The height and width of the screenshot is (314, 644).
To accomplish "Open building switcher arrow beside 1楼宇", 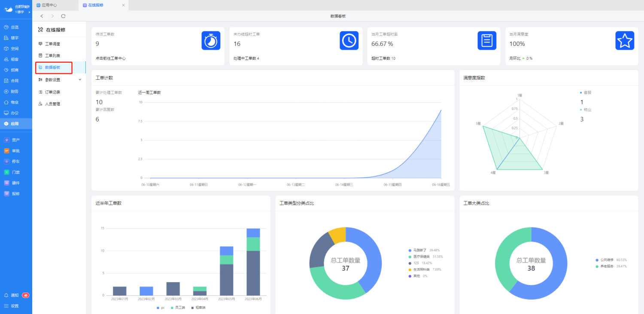I will [29, 12].
